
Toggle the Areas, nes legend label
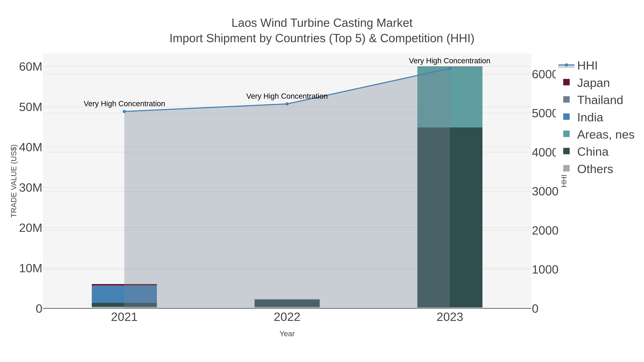[x=606, y=134]
